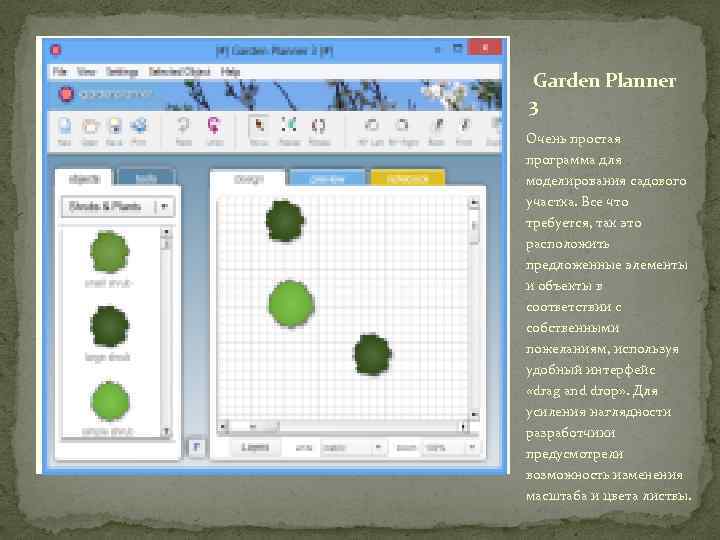Select the Resize tool icon
This screenshot has height=540, width=720.
(x=289, y=126)
